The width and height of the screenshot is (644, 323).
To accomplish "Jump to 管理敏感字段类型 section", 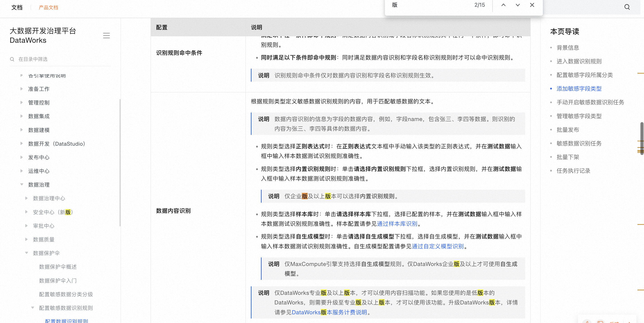I will (x=579, y=116).
